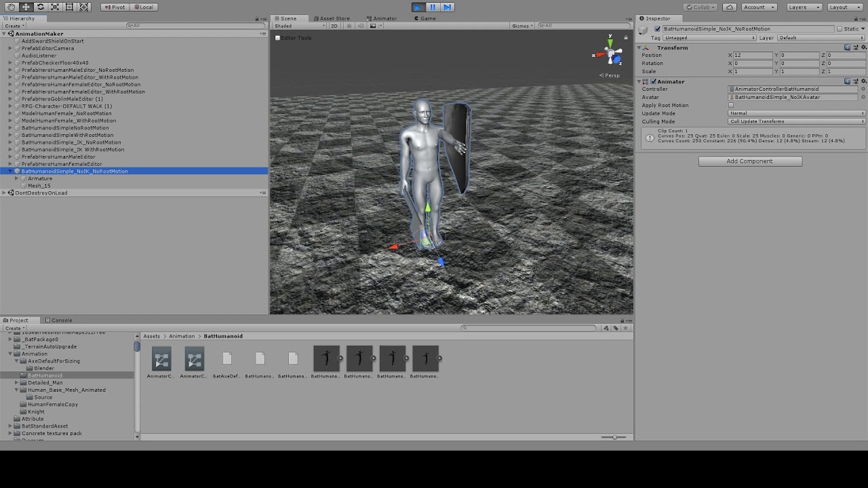Open the Layers dropdown
868x488 pixels.
tap(804, 7)
